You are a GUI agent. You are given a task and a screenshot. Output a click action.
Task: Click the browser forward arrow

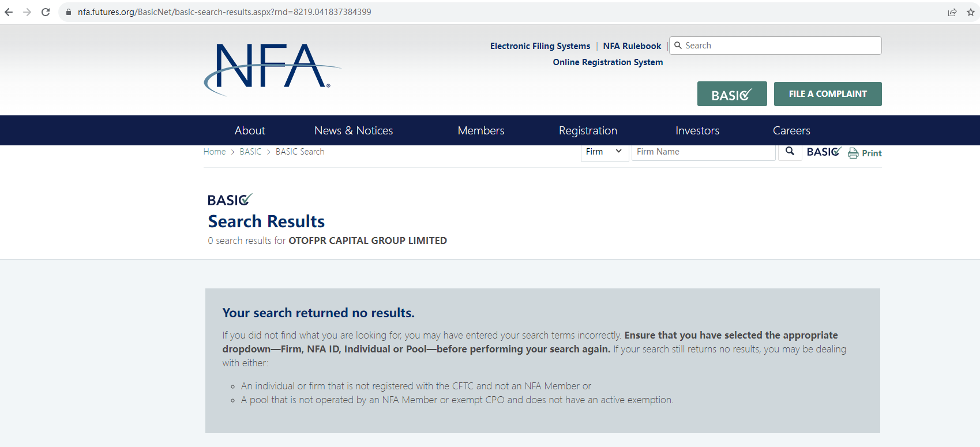pyautogui.click(x=27, y=12)
